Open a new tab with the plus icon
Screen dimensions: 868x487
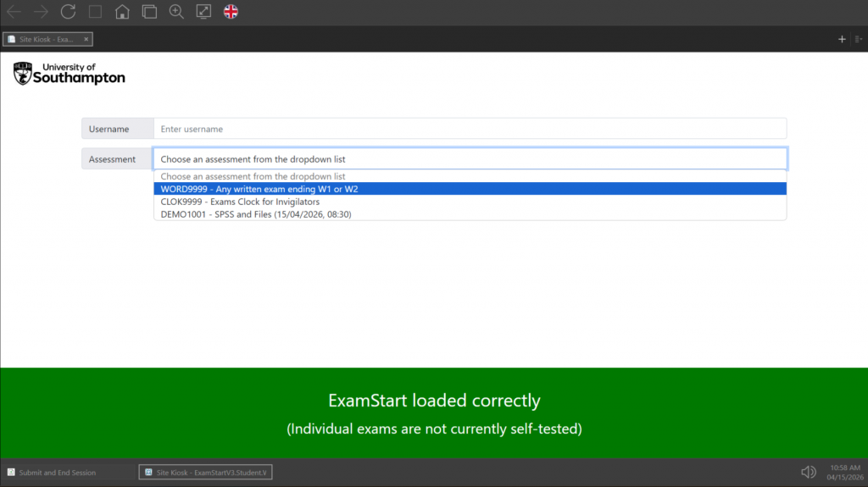click(842, 39)
